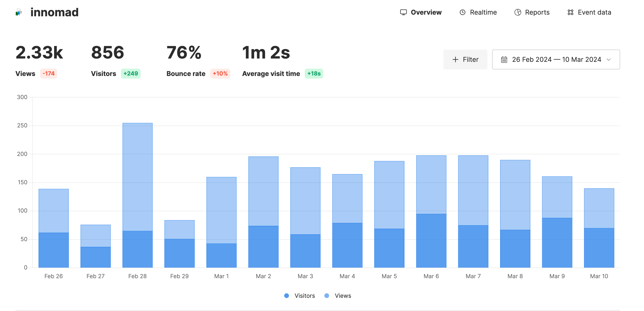
Task: Select the Mar 7 views bar
Action: 473,190
